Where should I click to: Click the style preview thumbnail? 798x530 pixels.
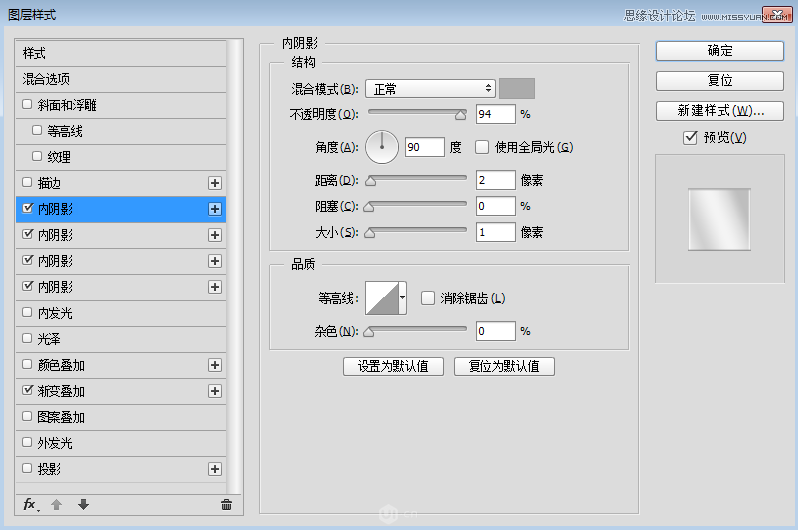point(719,219)
